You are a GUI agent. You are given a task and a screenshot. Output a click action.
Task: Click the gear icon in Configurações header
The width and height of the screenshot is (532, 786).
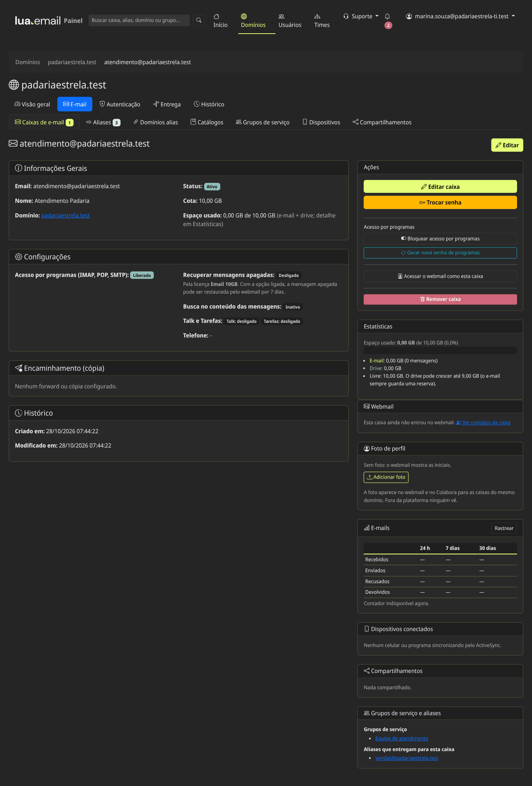click(x=19, y=257)
